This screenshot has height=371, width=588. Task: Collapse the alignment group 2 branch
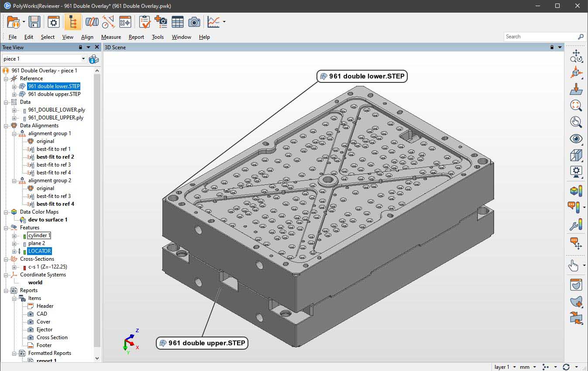(x=14, y=180)
